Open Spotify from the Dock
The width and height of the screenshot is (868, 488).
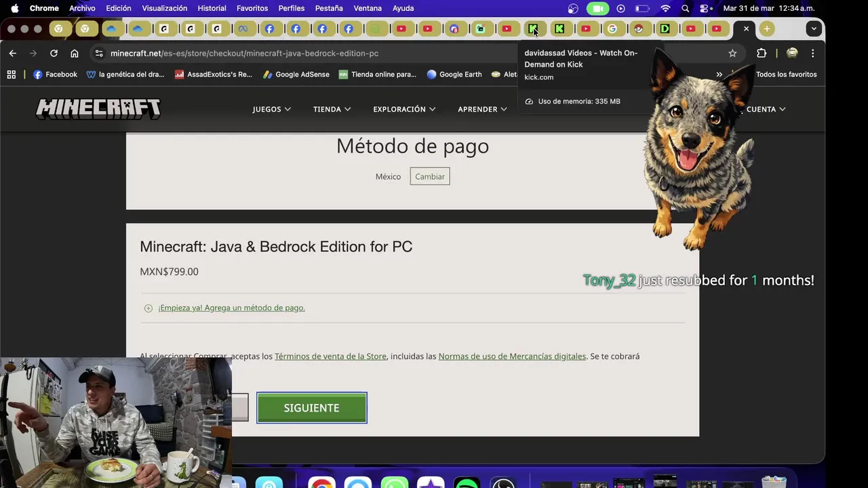point(467,483)
